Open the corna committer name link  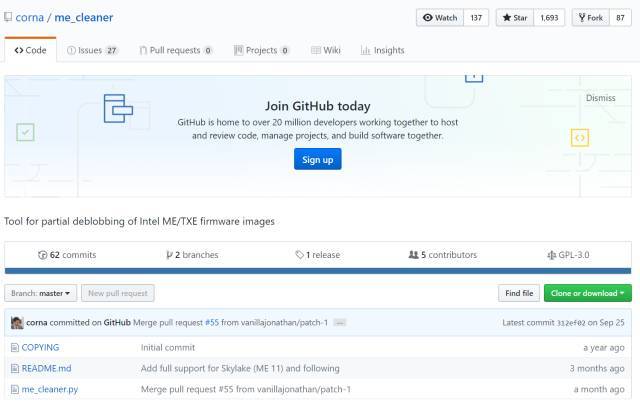(x=37, y=323)
